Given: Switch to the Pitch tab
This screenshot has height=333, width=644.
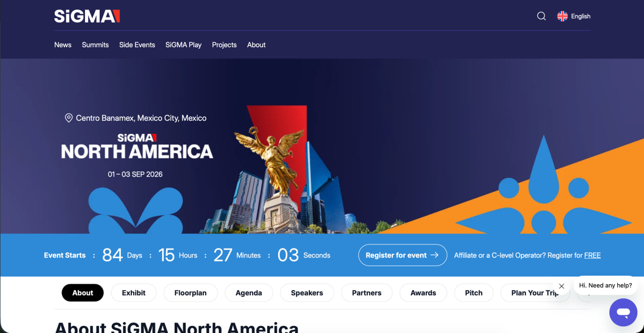Looking at the screenshot, I should pos(473,293).
